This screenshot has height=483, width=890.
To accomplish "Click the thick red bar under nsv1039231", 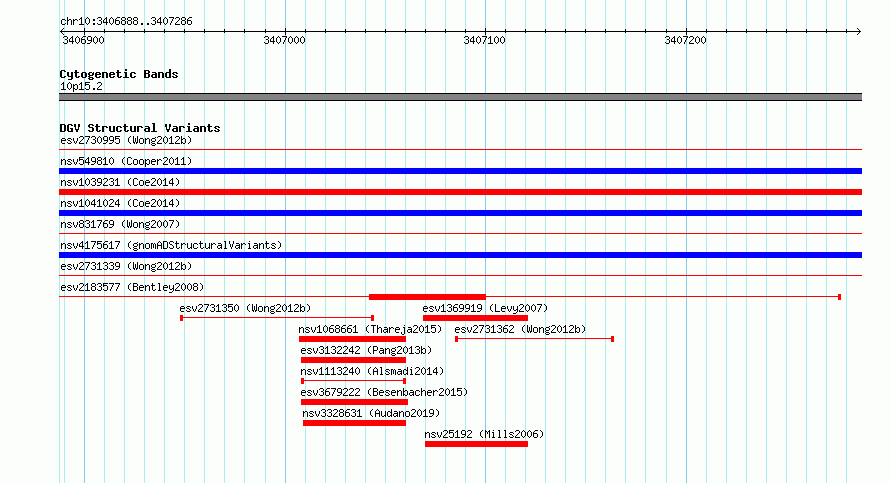I will pyautogui.click(x=460, y=192).
